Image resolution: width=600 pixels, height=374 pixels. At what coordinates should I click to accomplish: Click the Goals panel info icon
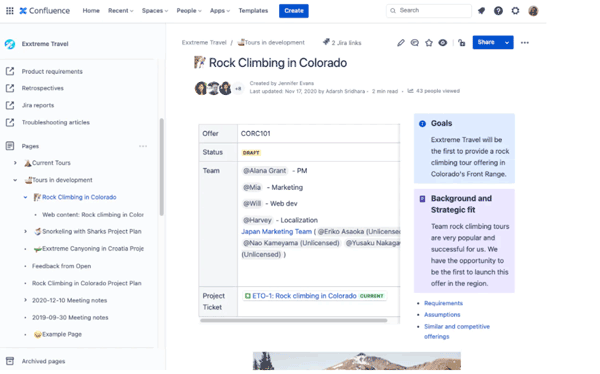[x=422, y=124]
